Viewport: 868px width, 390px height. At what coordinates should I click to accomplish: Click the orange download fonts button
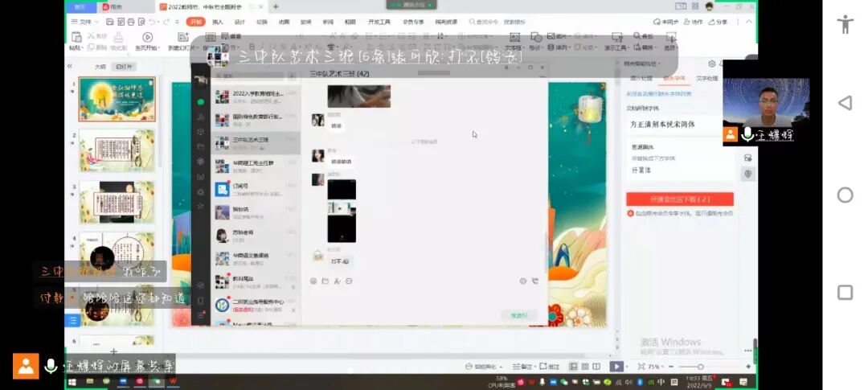(x=680, y=199)
